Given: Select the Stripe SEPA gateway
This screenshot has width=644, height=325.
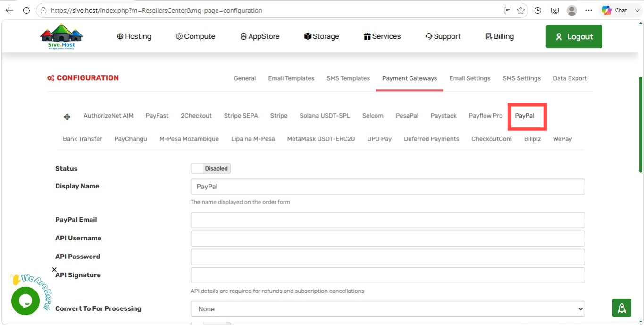Looking at the screenshot, I should click(241, 116).
